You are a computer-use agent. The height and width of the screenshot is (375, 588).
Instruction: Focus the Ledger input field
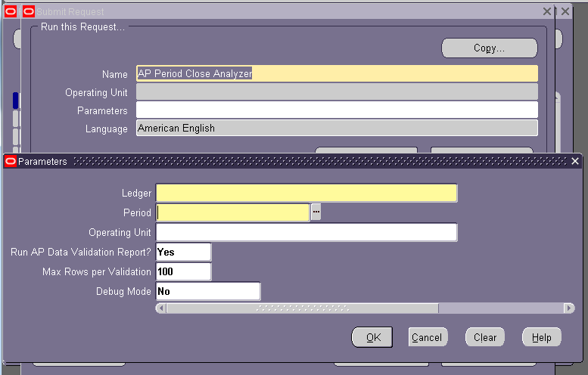pyautogui.click(x=306, y=193)
